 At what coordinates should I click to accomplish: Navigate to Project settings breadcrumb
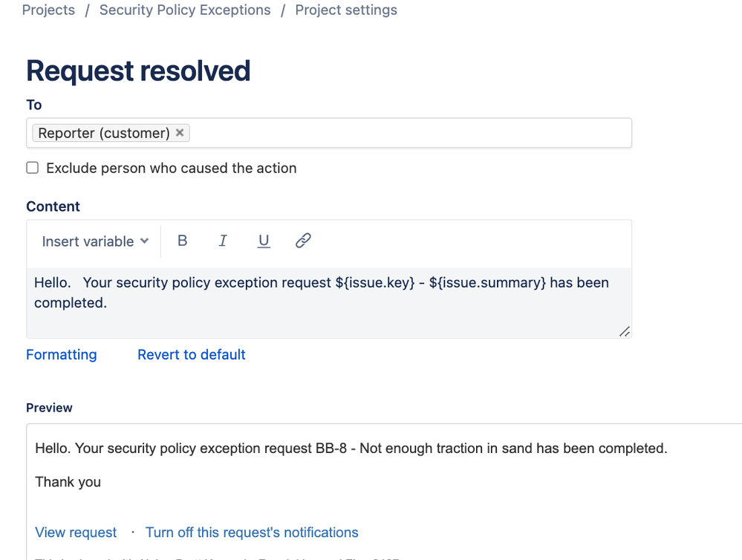tap(346, 10)
